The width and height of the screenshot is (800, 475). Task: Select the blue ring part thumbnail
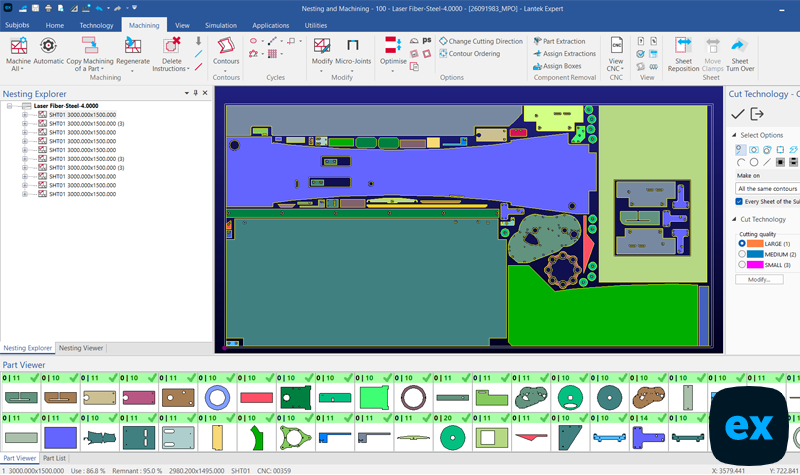pyautogui.click(x=217, y=397)
